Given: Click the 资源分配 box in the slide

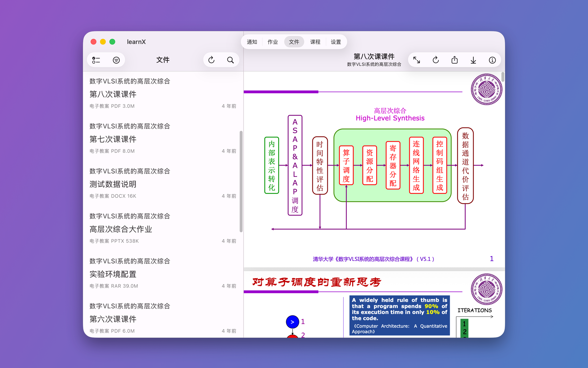Looking at the screenshot, I should tap(370, 166).
